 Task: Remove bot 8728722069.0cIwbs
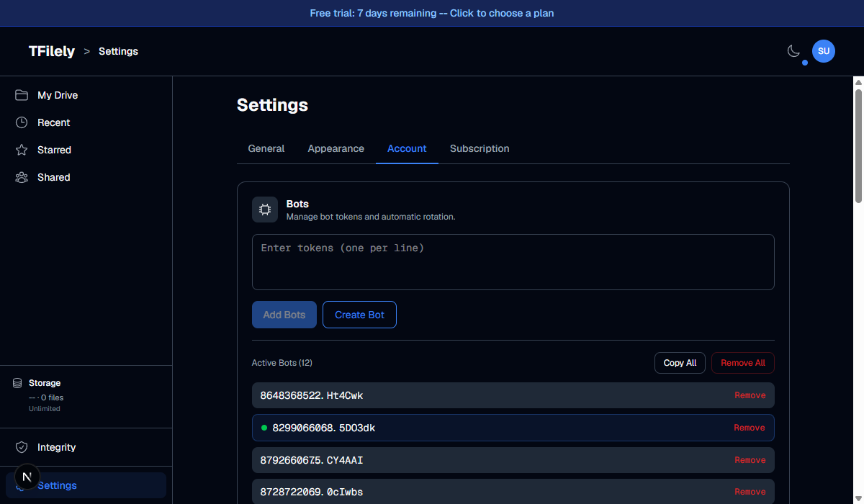(750, 492)
